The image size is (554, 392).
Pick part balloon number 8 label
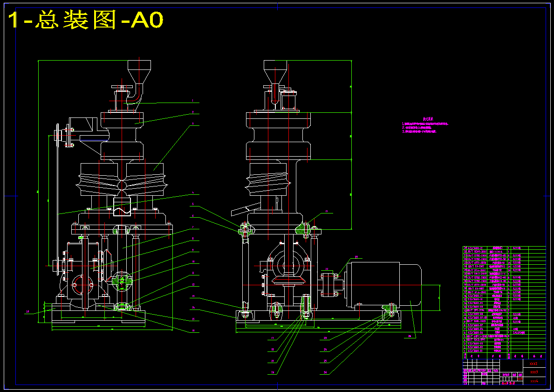[193, 239]
